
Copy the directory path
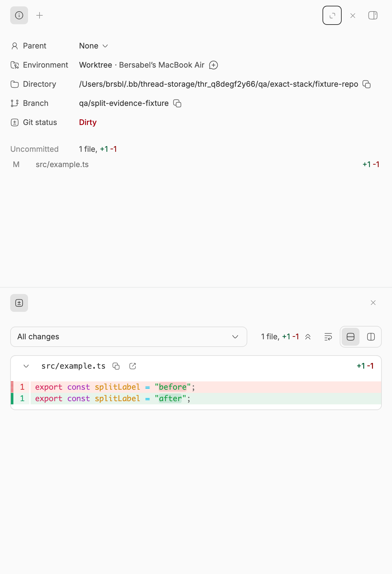click(x=367, y=84)
